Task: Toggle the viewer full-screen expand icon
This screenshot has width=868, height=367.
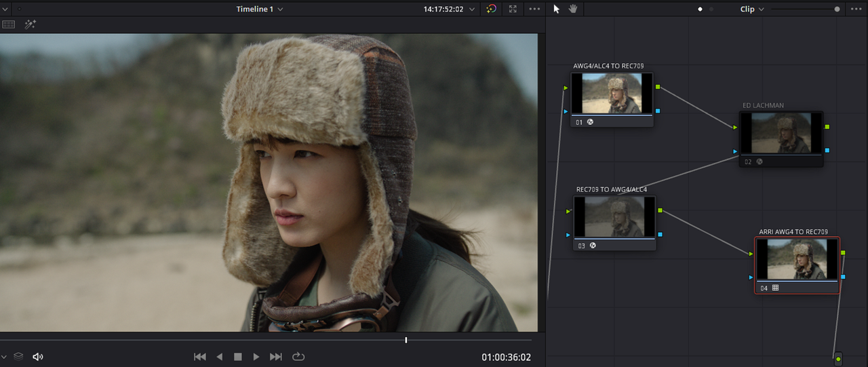Action: tap(513, 9)
